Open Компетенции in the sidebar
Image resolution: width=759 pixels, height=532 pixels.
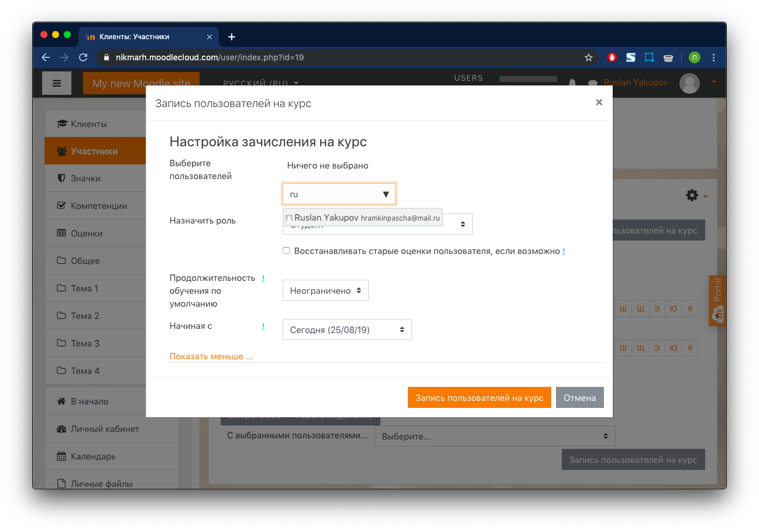point(95,206)
